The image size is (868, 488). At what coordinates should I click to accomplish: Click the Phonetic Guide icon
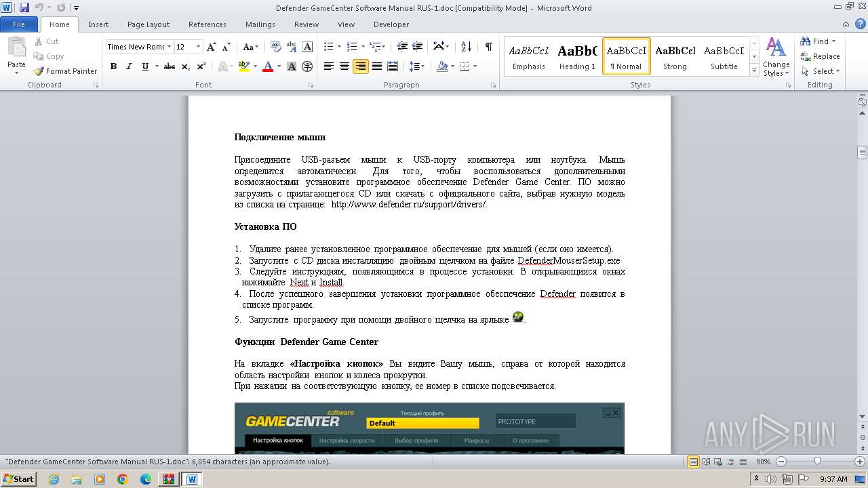point(292,47)
